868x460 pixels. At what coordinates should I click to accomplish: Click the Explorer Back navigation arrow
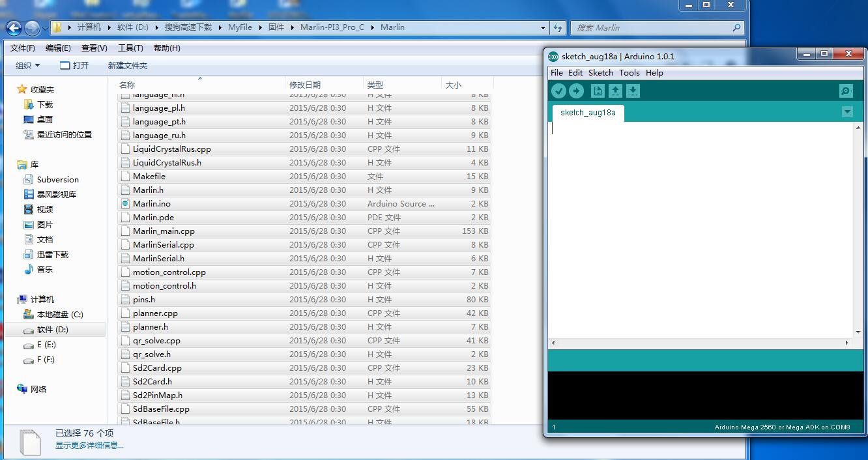tap(14, 28)
